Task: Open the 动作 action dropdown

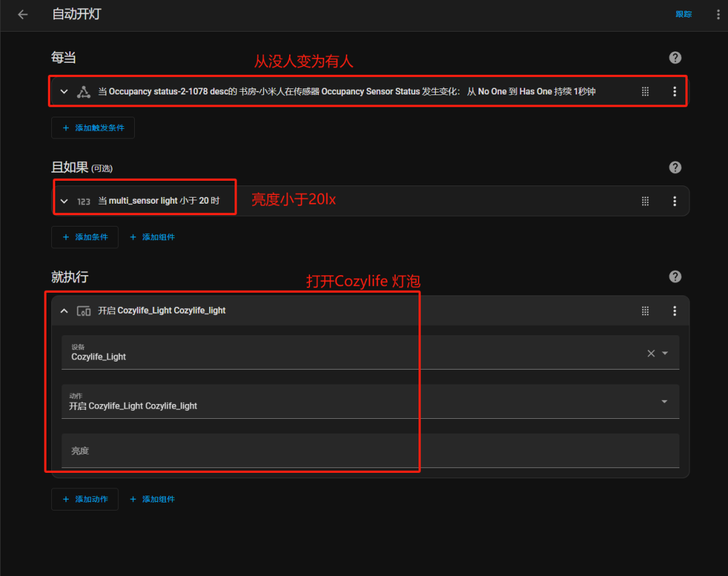Action: tap(665, 402)
